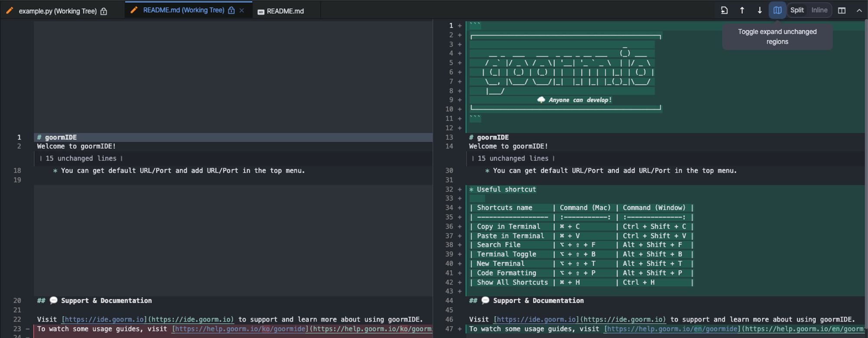Screen dimensions: 868x338
Task: Go to previous change with up arrow
Action: coord(742,10)
